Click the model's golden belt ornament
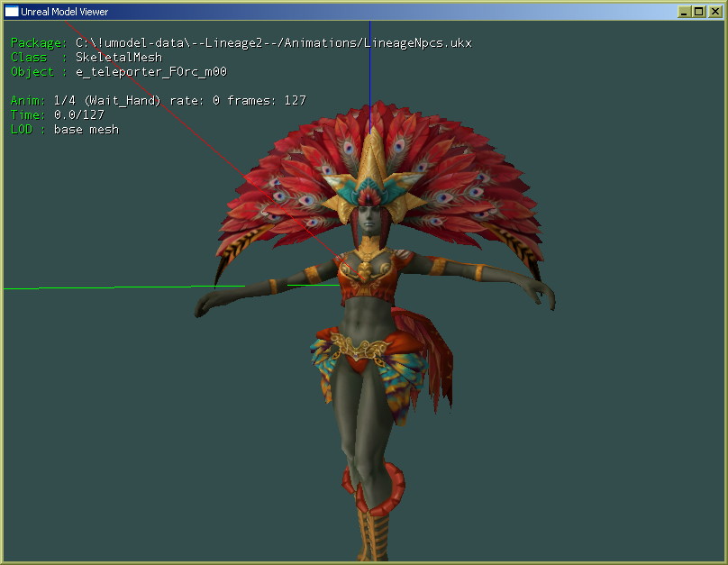Screen dimensions: 728x565 [x=359, y=348]
